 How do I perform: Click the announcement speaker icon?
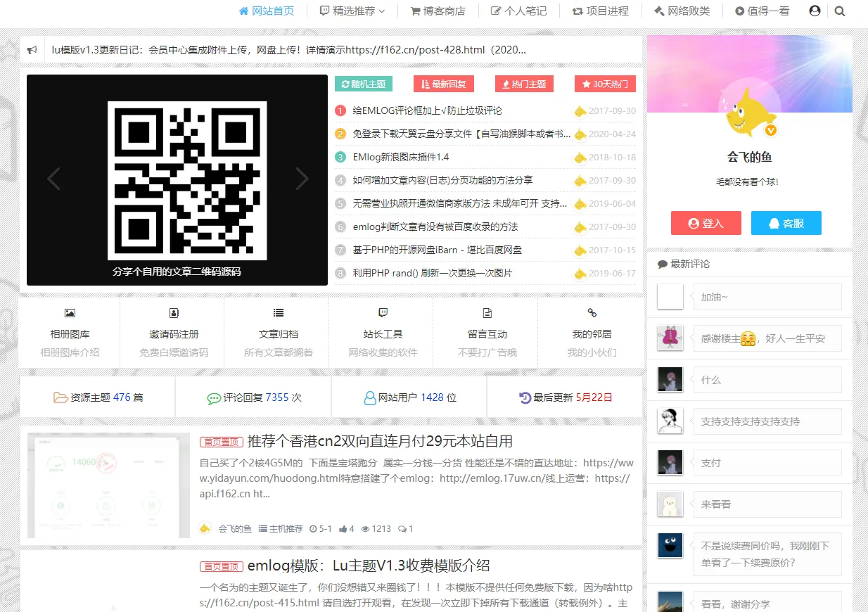coord(32,49)
